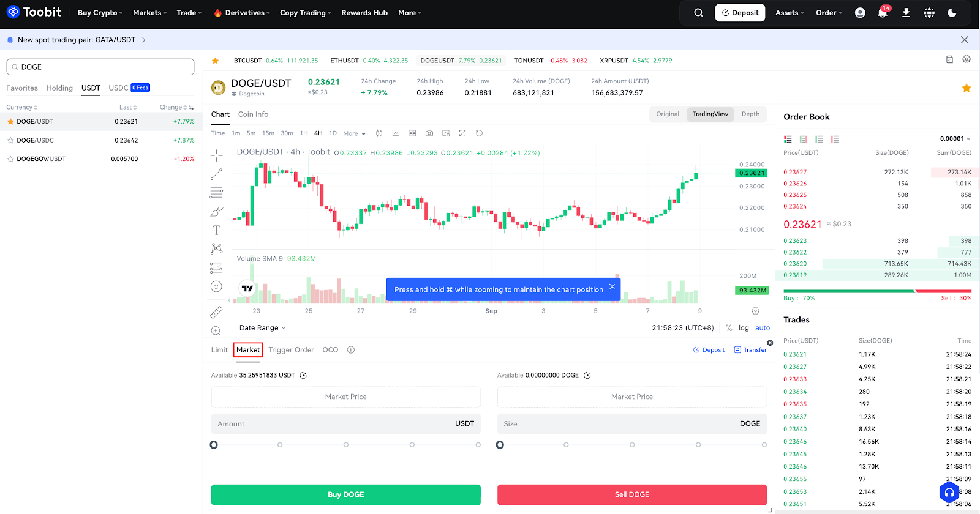This screenshot has width=980, height=514.
Task: Click the chart reset/refresh icon
Action: pyautogui.click(x=479, y=133)
